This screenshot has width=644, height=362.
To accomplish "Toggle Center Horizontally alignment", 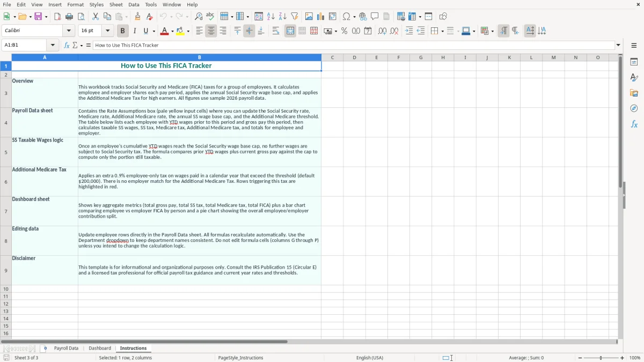I will coord(211,31).
